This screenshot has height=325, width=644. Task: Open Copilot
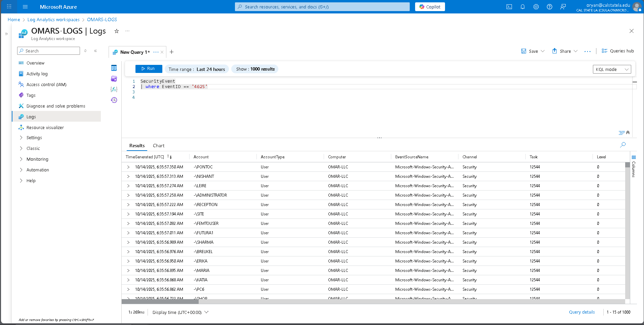430,7
